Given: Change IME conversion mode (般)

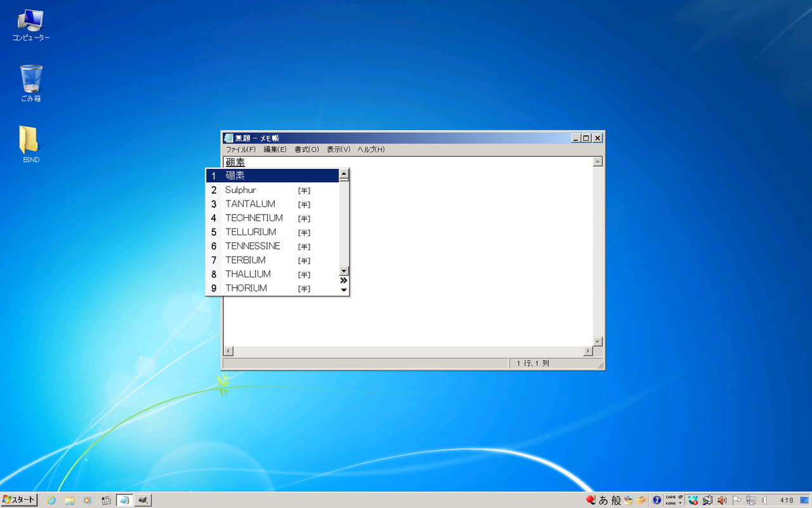Looking at the screenshot, I should click(x=616, y=500).
